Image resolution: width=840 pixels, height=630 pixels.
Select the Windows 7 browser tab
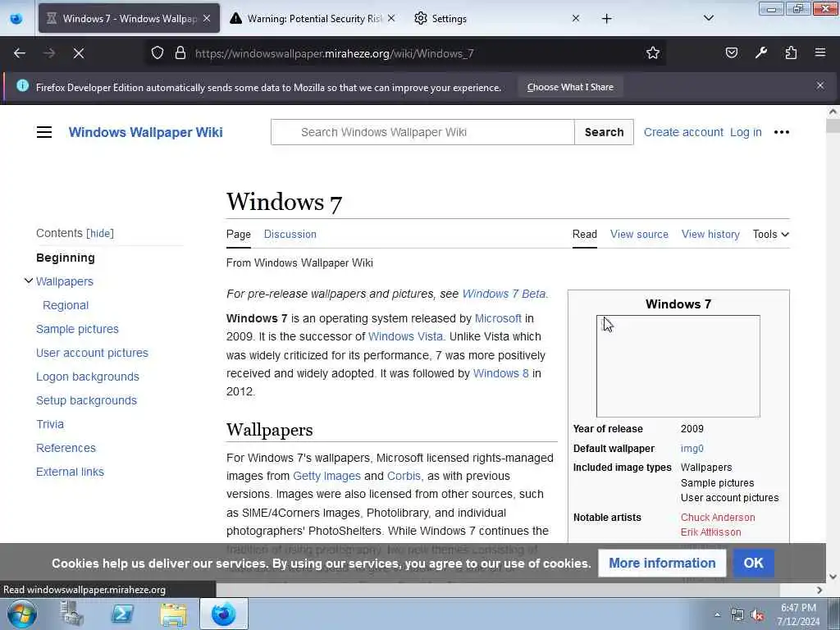(130, 18)
